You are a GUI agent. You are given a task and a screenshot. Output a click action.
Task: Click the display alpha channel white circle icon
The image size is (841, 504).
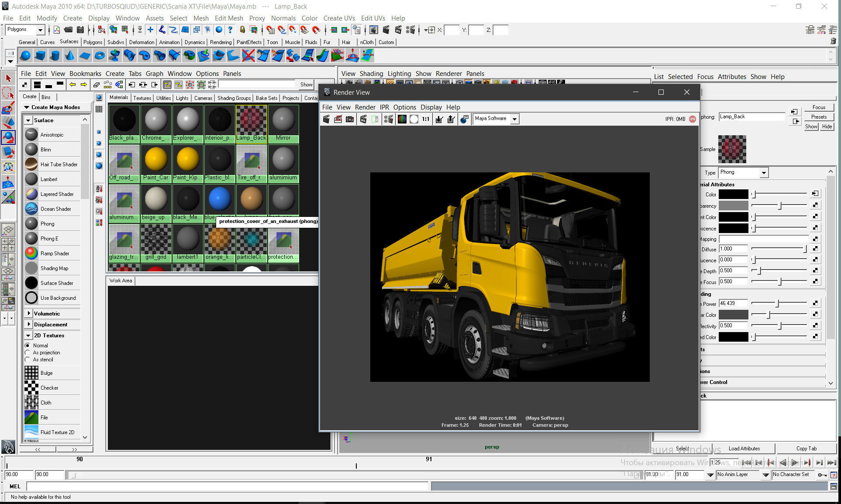(x=414, y=119)
